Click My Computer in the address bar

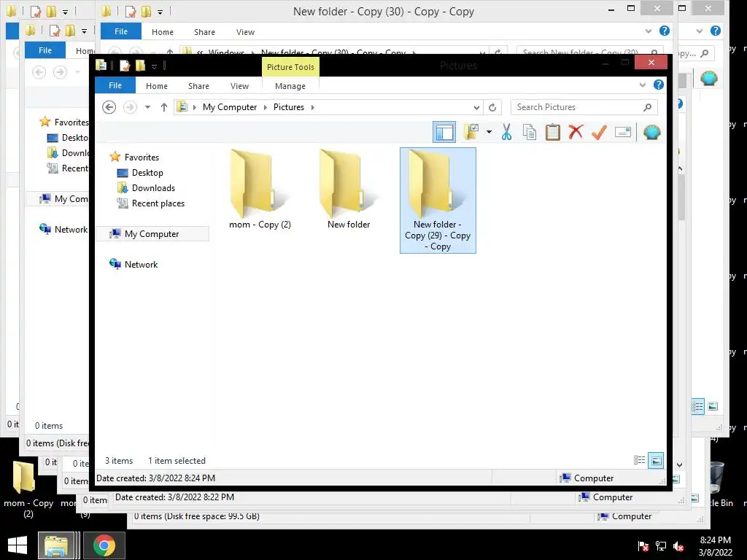tap(230, 107)
